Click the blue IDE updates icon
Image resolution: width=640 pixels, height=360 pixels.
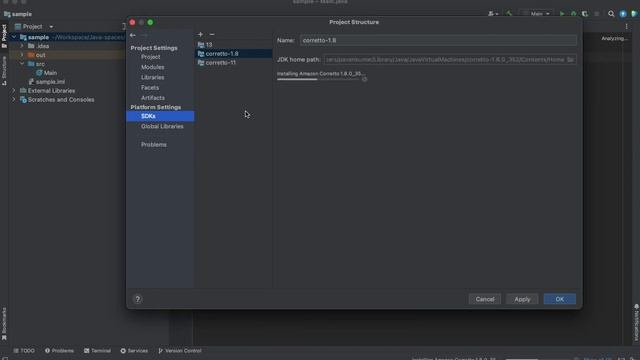click(623, 14)
